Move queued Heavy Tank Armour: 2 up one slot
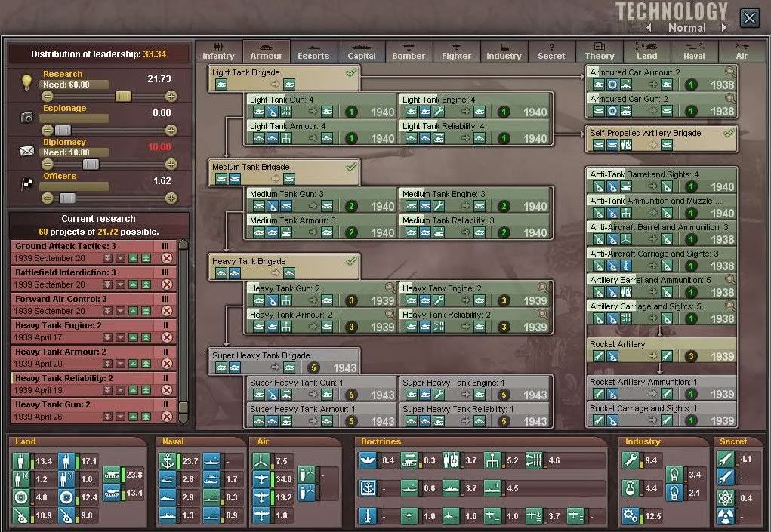Image resolution: width=771 pixels, height=532 pixels. (133, 364)
